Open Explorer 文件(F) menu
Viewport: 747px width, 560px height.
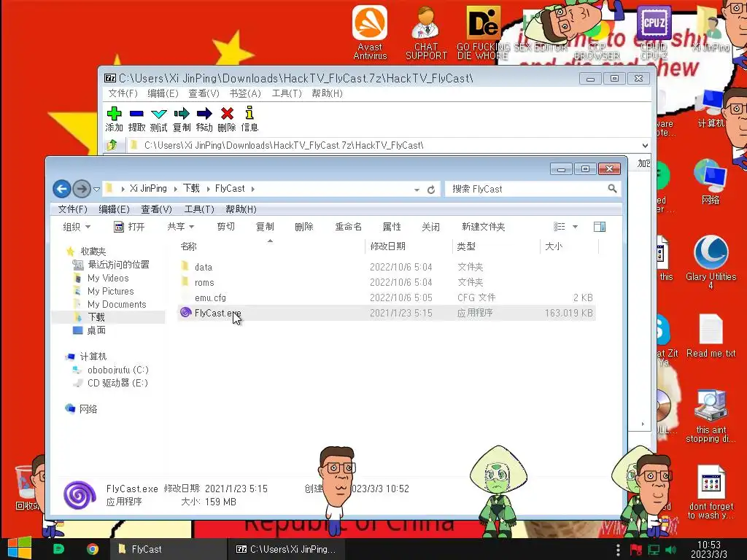tap(72, 209)
